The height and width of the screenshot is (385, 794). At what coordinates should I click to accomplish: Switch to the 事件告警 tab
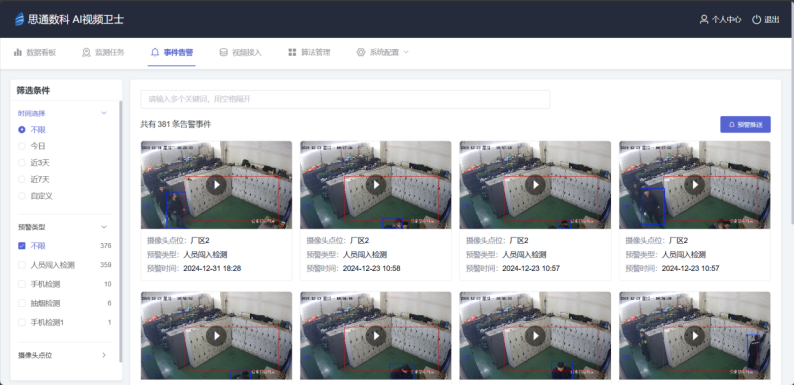click(172, 52)
